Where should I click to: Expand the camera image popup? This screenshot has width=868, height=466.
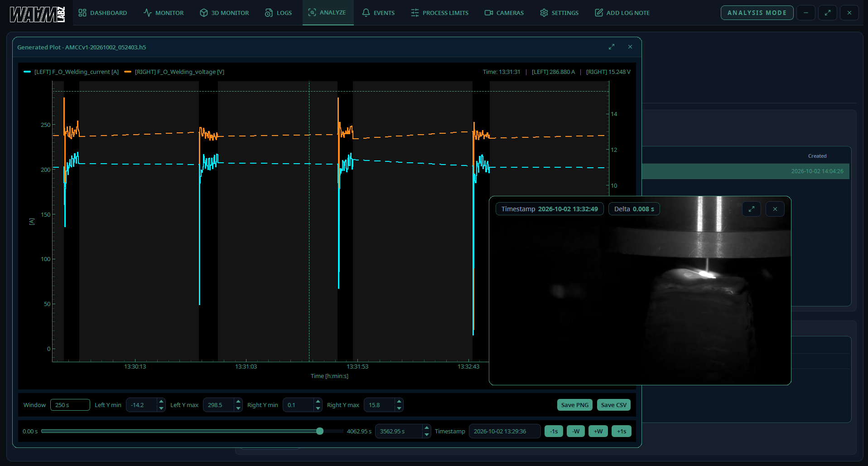[x=752, y=209]
